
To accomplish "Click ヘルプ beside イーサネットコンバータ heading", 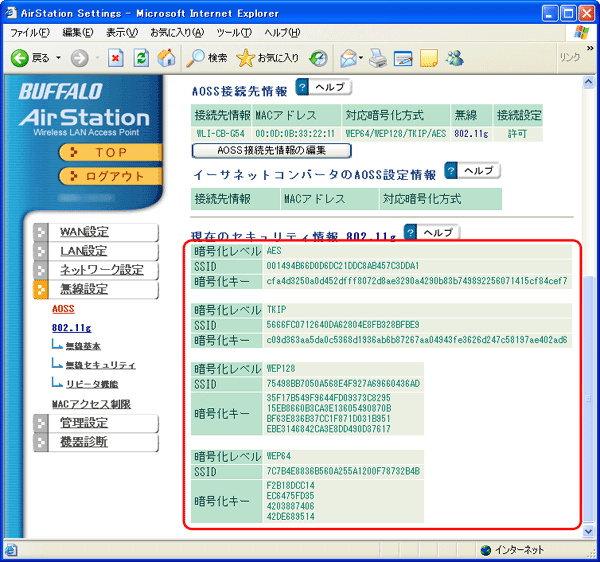I will click(472, 171).
